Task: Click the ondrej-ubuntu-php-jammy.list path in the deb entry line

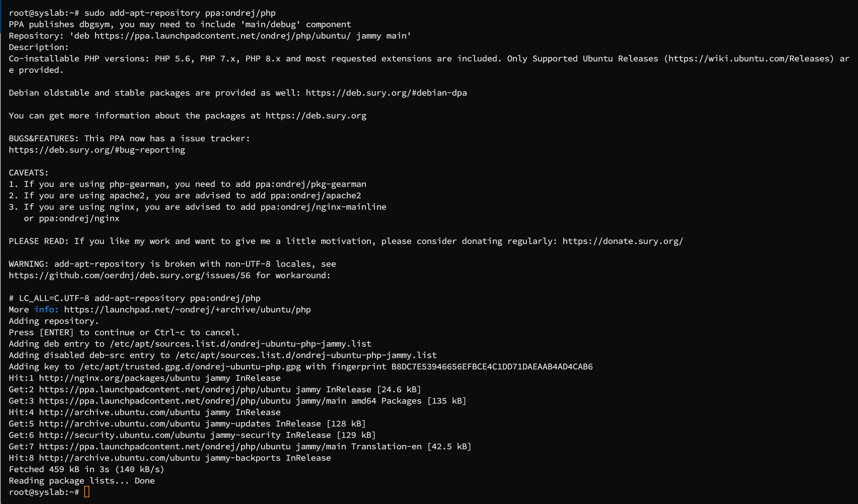Action: (240, 344)
